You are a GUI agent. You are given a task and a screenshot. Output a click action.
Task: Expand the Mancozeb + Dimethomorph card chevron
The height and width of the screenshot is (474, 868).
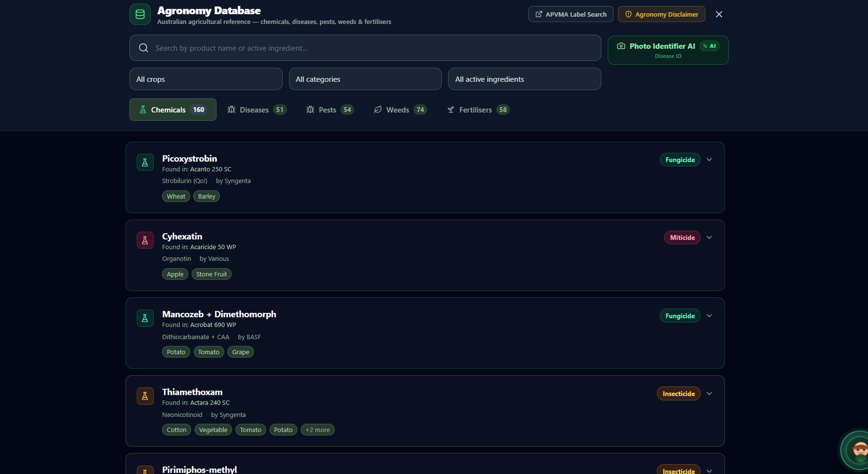(x=709, y=316)
